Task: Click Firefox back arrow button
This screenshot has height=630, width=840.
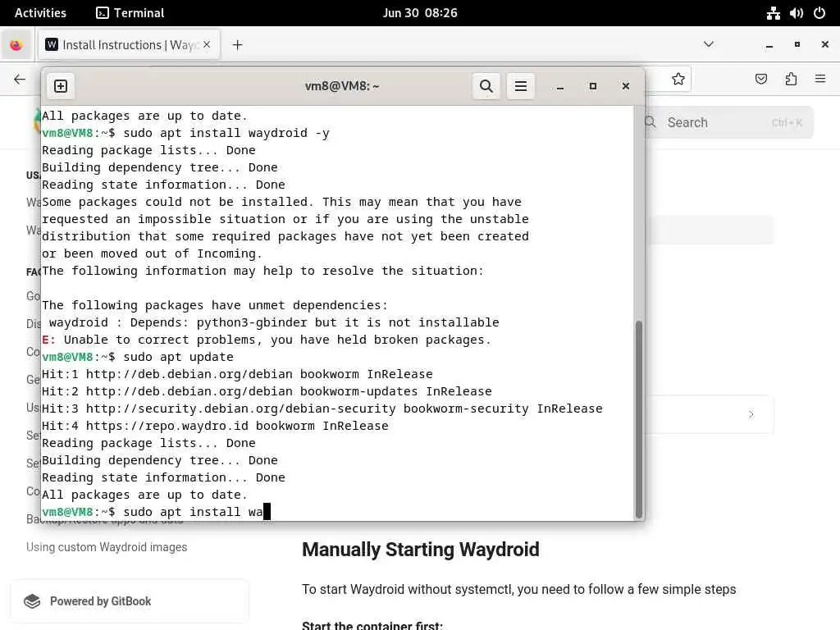Action: 20,80
